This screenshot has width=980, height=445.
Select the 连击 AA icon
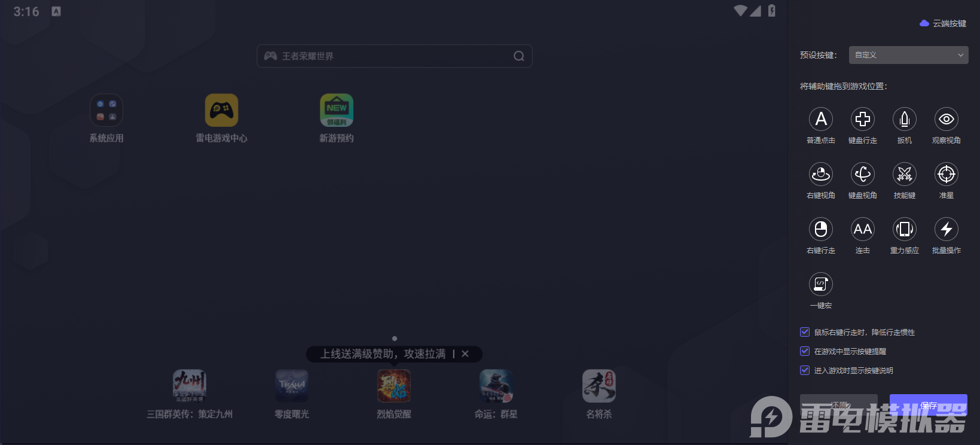(863, 229)
